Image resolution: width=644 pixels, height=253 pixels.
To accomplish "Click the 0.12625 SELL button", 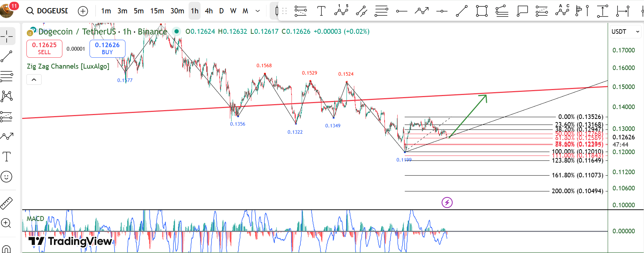I will 44,49.
